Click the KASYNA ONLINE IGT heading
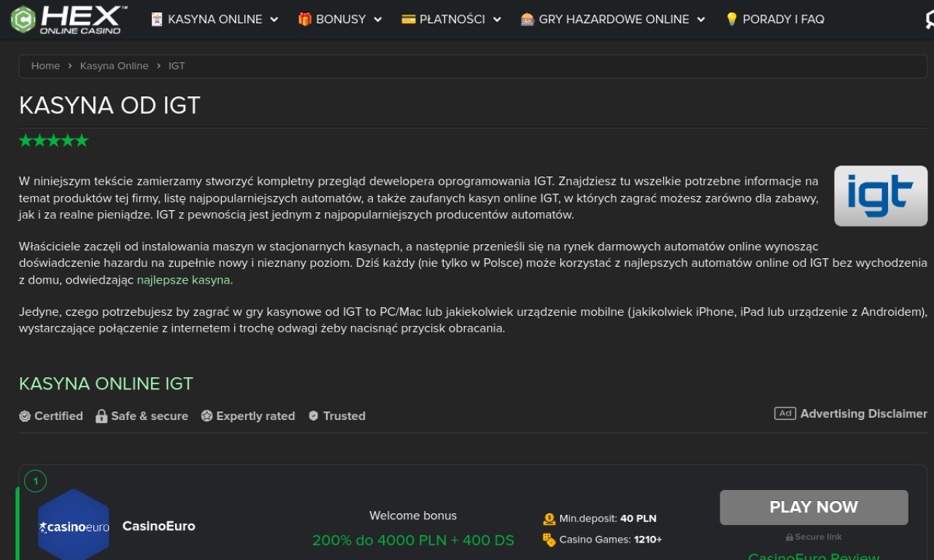Image resolution: width=934 pixels, height=560 pixels. click(x=106, y=384)
